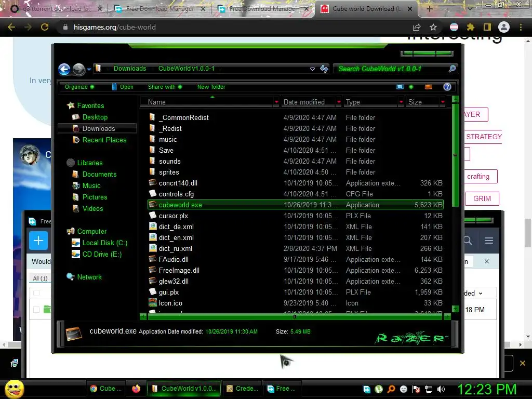Select Network in navigation pane

[85, 277]
